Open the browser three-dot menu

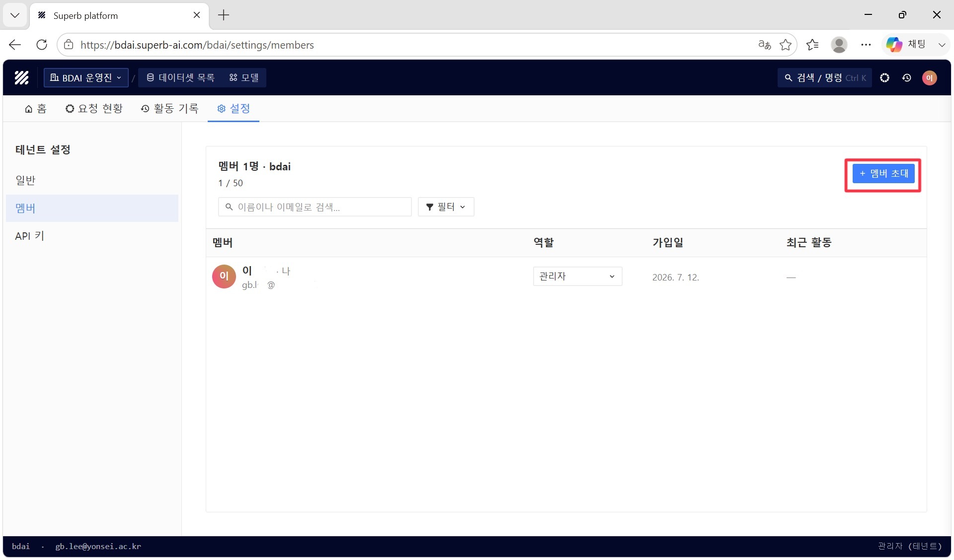click(x=866, y=45)
